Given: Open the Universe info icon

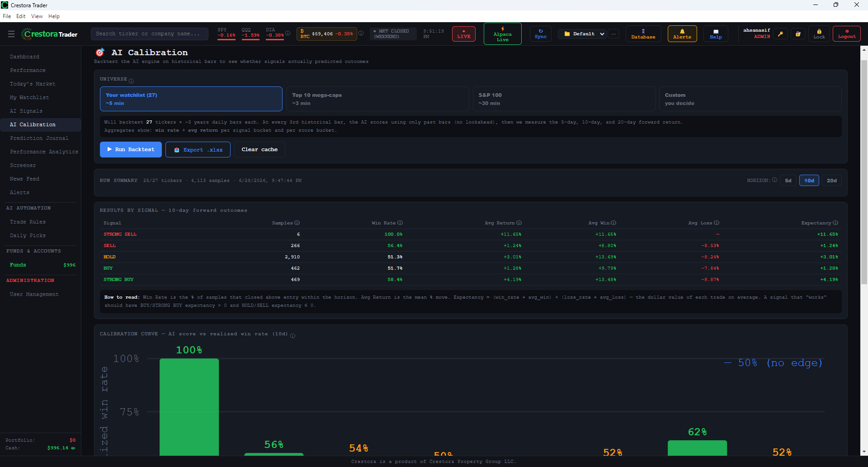Looking at the screenshot, I should [x=131, y=81].
